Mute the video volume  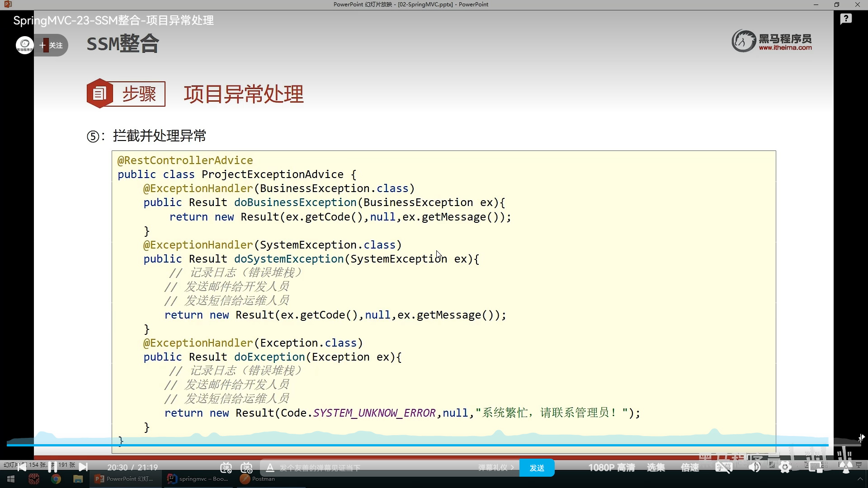(x=754, y=468)
